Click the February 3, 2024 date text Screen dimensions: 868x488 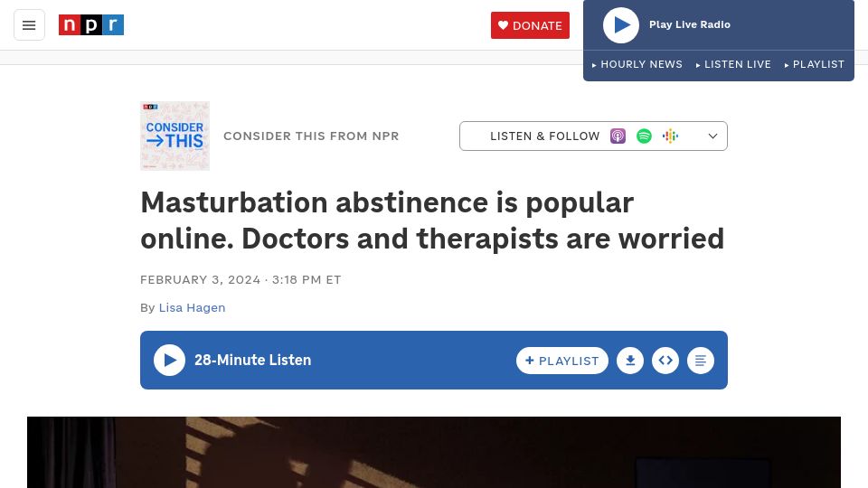(x=201, y=280)
